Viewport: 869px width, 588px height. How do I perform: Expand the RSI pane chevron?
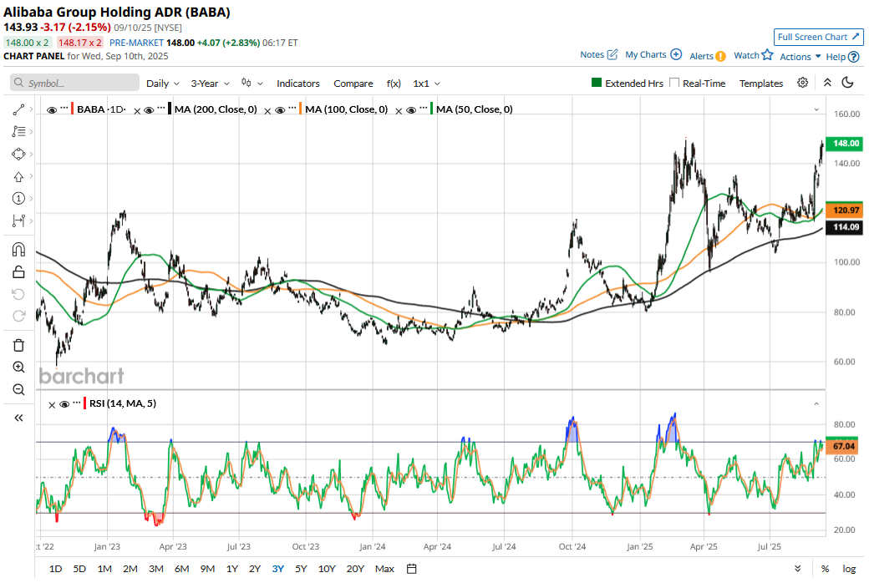point(816,403)
